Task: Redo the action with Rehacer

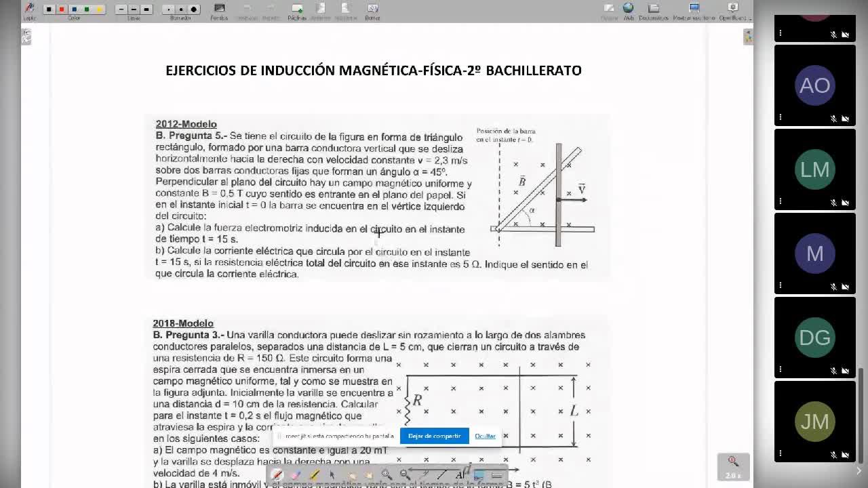Action: [270, 11]
